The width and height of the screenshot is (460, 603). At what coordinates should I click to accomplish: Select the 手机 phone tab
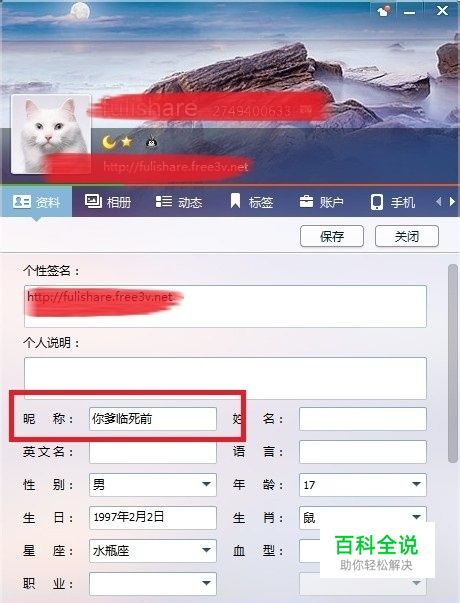click(x=393, y=202)
